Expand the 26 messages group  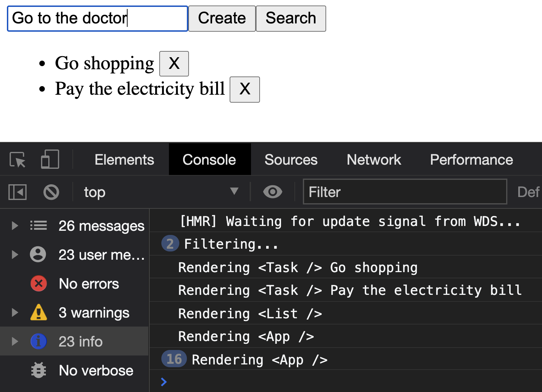click(15, 226)
